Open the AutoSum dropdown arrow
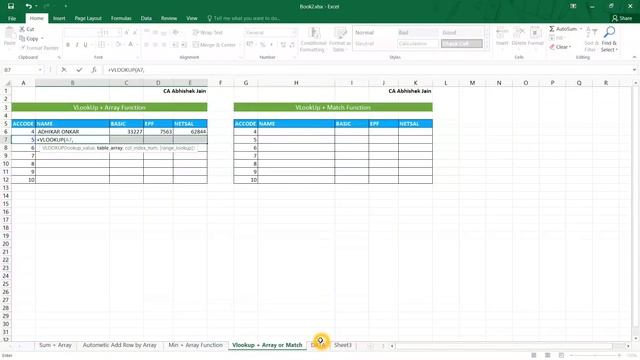Viewport: 640px width, 360px height. (581, 29)
